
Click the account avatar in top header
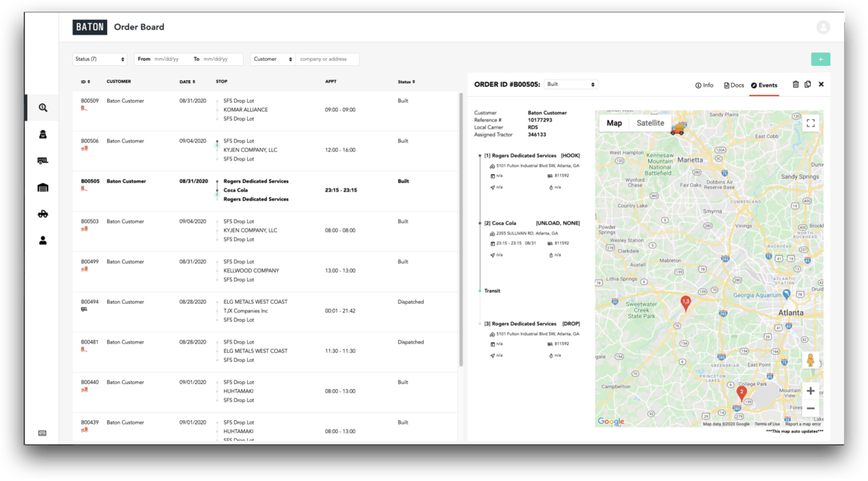click(823, 27)
